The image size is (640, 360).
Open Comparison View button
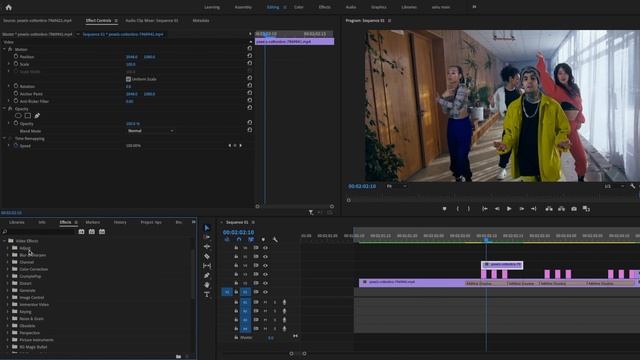click(586, 209)
